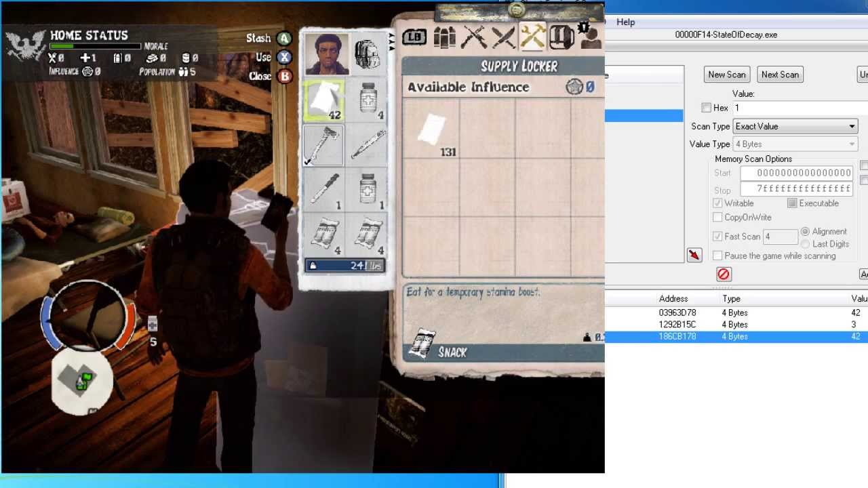This screenshot has height=488, width=868.
Task: Click the Start address input field
Action: tap(796, 174)
